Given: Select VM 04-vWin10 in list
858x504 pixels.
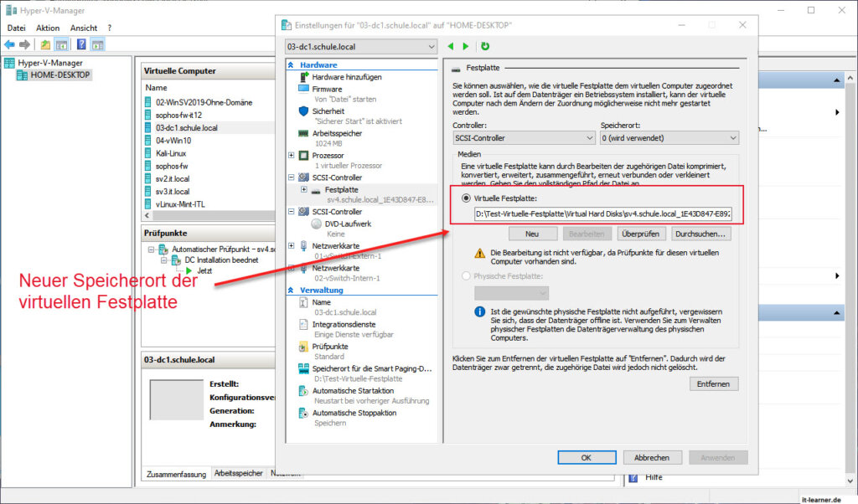Looking at the screenshot, I should coord(173,141).
